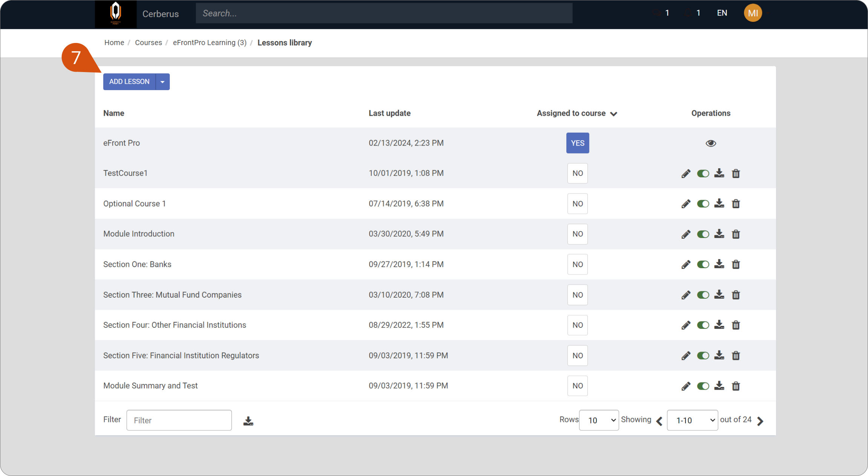This screenshot has width=868, height=476.
Task: Toggle Section Four: Other Financial Institutions switch
Action: 703,325
